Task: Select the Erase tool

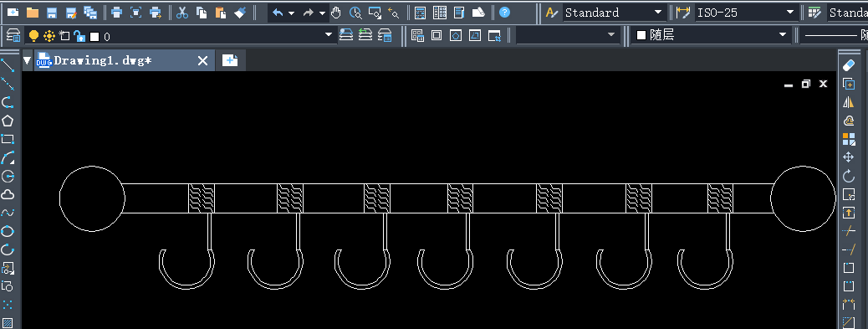Action: (848, 66)
